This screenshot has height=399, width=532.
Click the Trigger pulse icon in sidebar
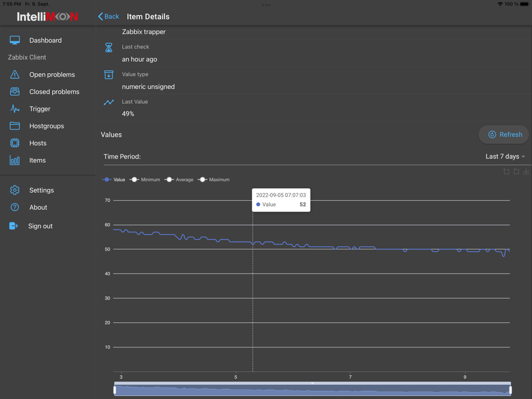tap(14, 109)
